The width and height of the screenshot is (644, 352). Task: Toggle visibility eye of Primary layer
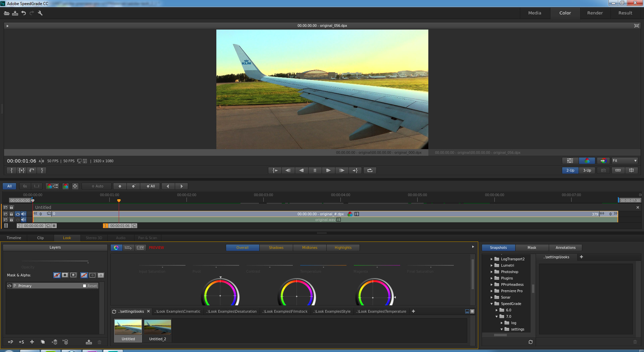click(x=9, y=286)
